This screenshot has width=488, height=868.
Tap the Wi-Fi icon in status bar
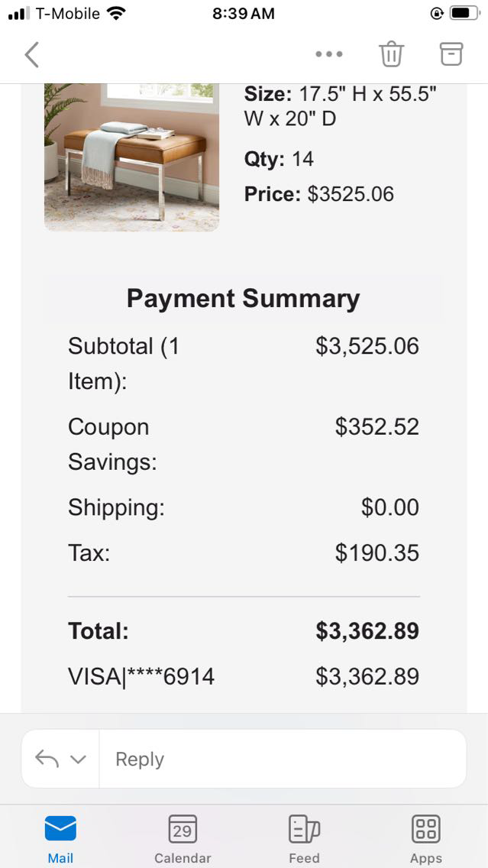coord(116,13)
